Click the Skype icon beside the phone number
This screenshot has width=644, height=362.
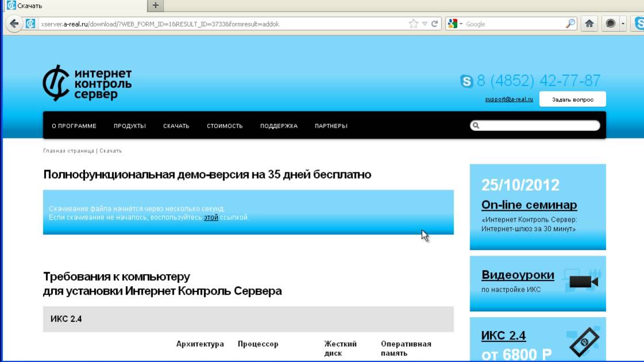(466, 81)
